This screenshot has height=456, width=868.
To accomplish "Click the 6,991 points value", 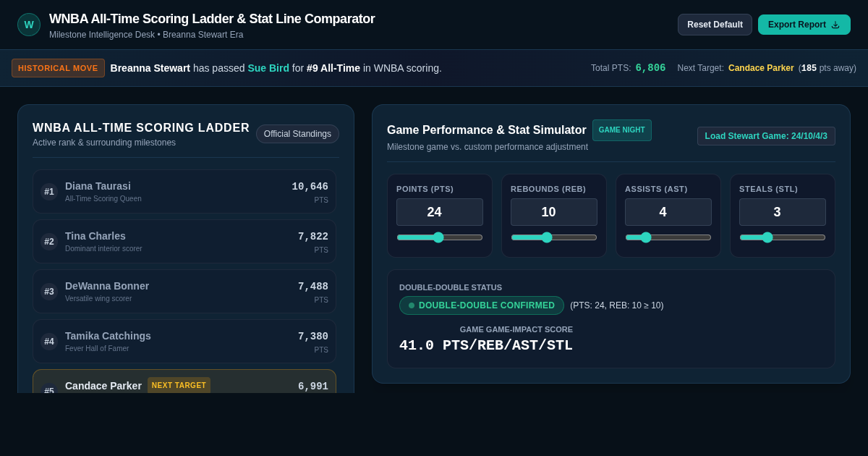I will [313, 387].
